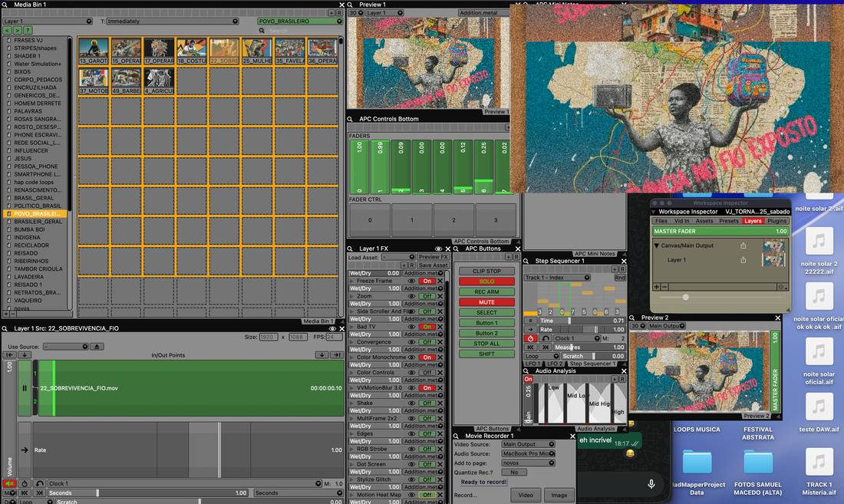The image size is (844, 504).
Task: Open the Track 1 - Index dropdown
Action: pyautogui.click(x=557, y=278)
